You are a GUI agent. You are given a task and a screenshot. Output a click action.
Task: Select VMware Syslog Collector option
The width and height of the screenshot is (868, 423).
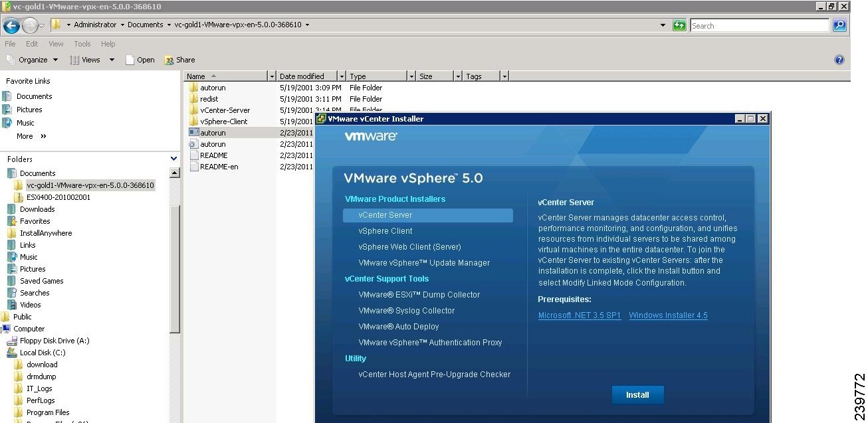pyautogui.click(x=407, y=311)
